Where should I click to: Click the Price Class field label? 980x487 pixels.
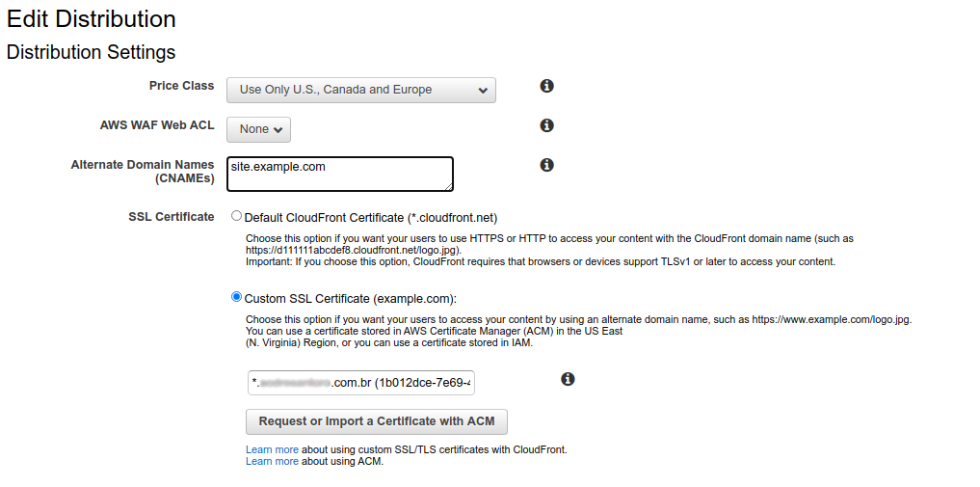(x=181, y=86)
